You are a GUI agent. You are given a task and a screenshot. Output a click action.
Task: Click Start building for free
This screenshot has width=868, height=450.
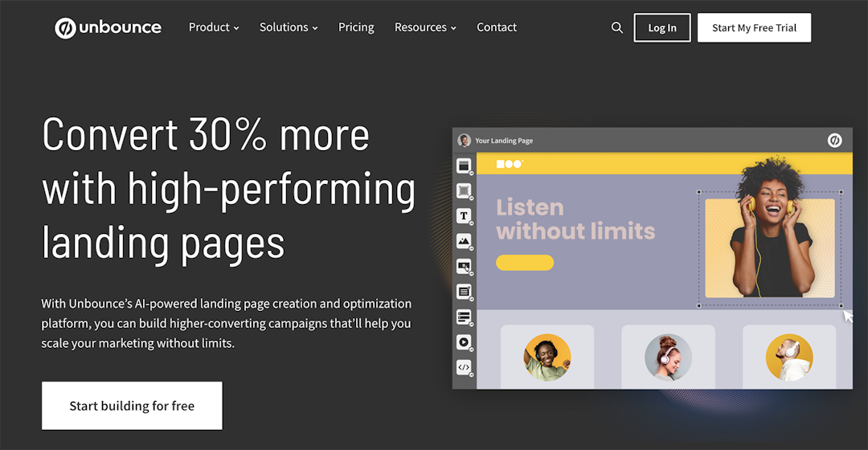pos(132,406)
